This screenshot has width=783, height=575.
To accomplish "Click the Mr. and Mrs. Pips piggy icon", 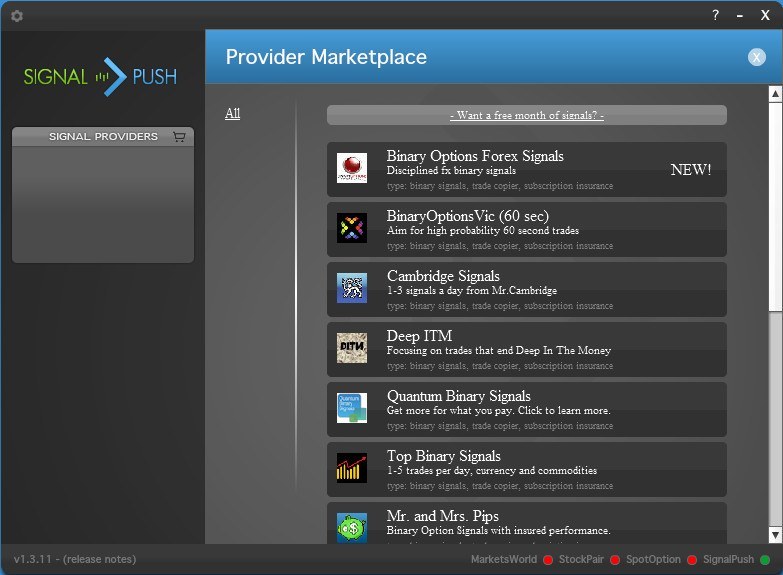I will click(352, 528).
